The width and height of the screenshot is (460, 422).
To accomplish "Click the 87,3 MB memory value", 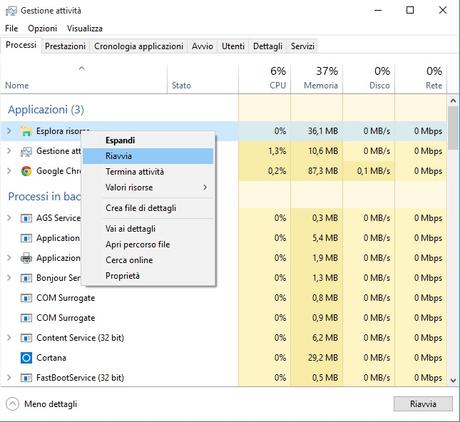I will 323,171.
